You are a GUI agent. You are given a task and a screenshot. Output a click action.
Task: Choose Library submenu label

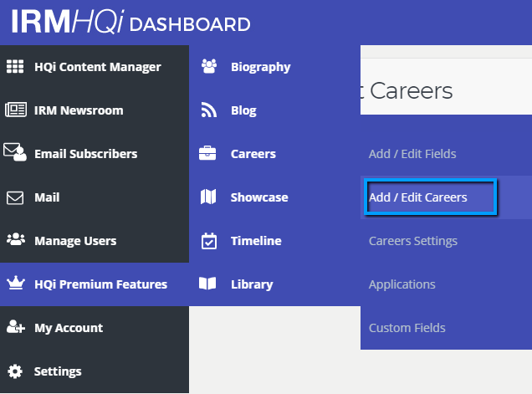click(252, 284)
